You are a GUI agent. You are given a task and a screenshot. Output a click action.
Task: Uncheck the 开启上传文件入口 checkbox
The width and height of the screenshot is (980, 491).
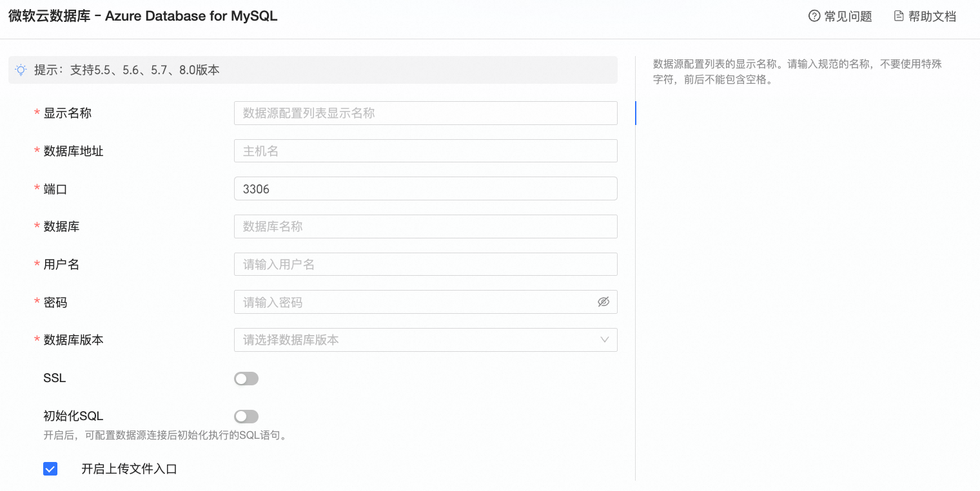tap(50, 468)
